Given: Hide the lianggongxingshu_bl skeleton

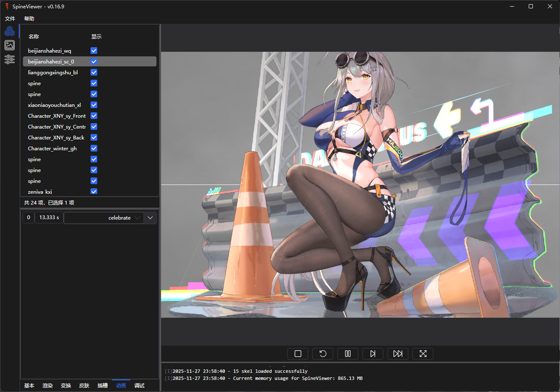Looking at the screenshot, I should pos(94,72).
